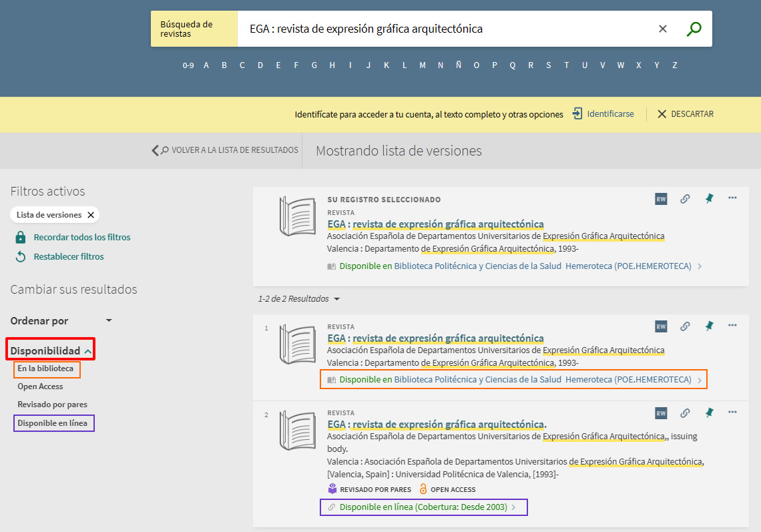Open more actions menu for result 1
The height and width of the screenshot is (532, 761).
point(732,325)
